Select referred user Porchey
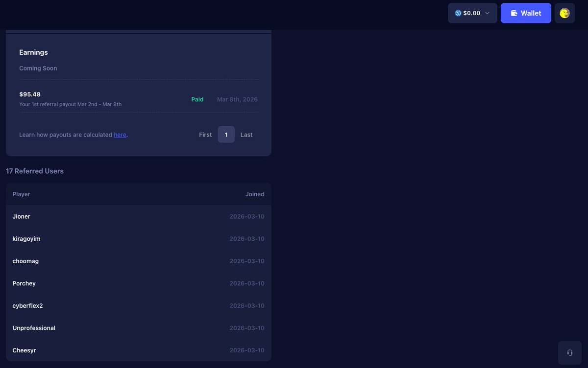This screenshot has width=588, height=368. pyautogui.click(x=24, y=283)
